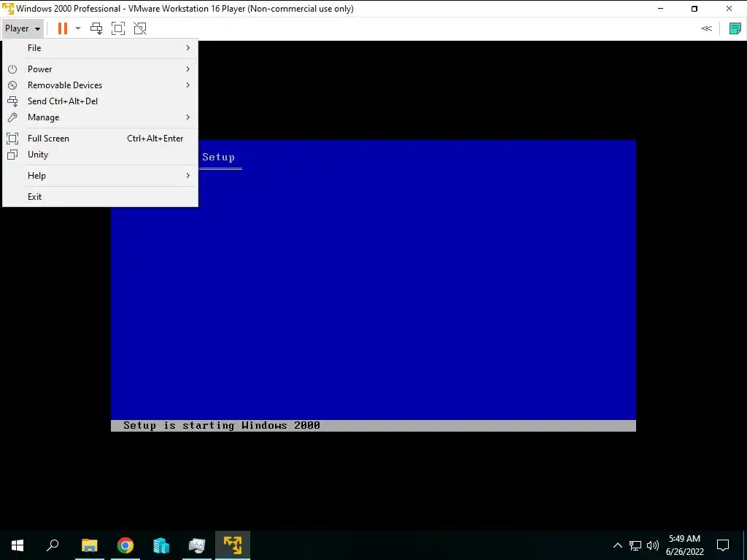The height and width of the screenshot is (560, 747).
Task: Open File Explorer from taskbar
Action: 90,545
